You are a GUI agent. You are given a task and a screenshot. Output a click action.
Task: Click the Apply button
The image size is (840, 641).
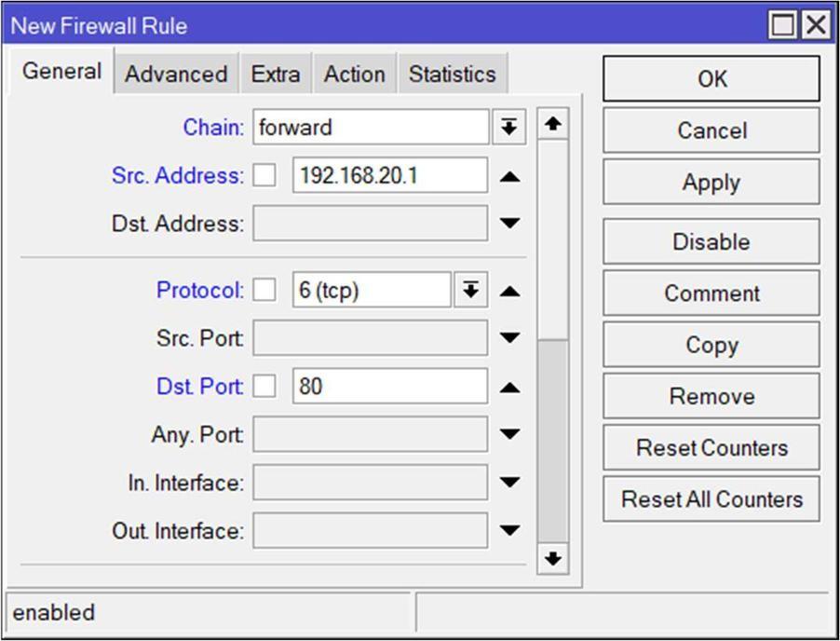711,183
